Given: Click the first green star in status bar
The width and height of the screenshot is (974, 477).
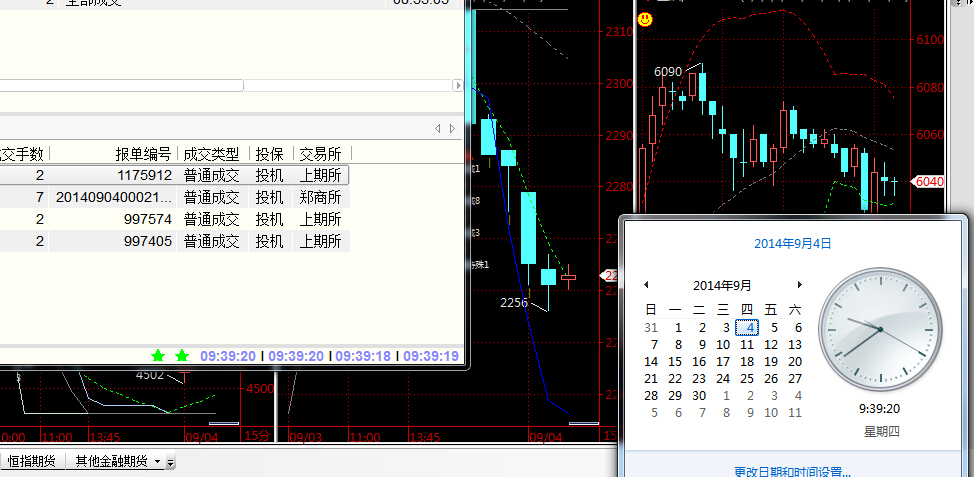Looking at the screenshot, I should [158, 356].
